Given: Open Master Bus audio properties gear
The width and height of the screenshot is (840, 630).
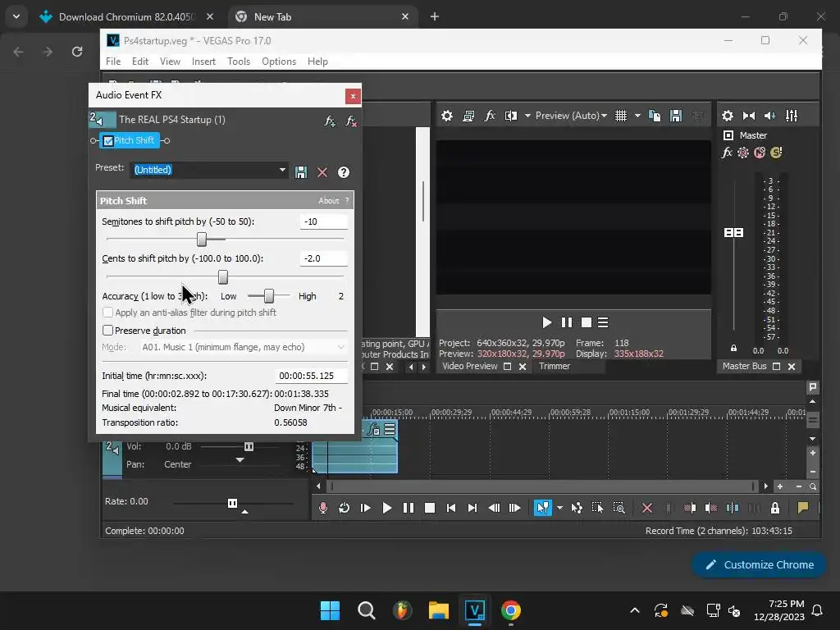Looking at the screenshot, I should click(x=728, y=116).
